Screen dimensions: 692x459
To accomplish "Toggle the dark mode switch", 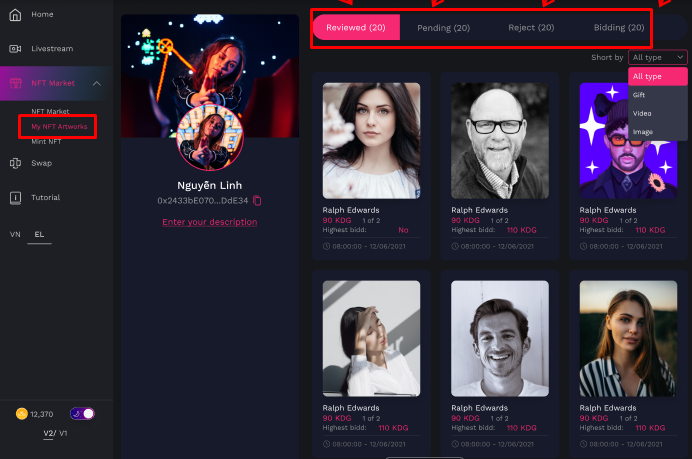I will point(82,414).
